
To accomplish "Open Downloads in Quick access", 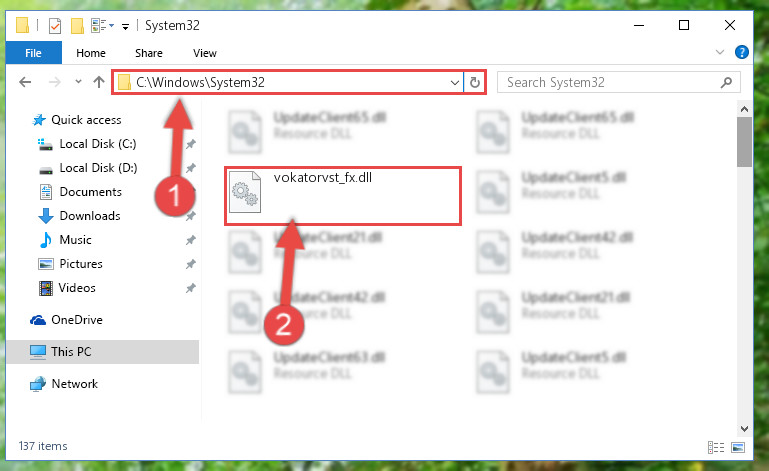I will tap(90, 216).
